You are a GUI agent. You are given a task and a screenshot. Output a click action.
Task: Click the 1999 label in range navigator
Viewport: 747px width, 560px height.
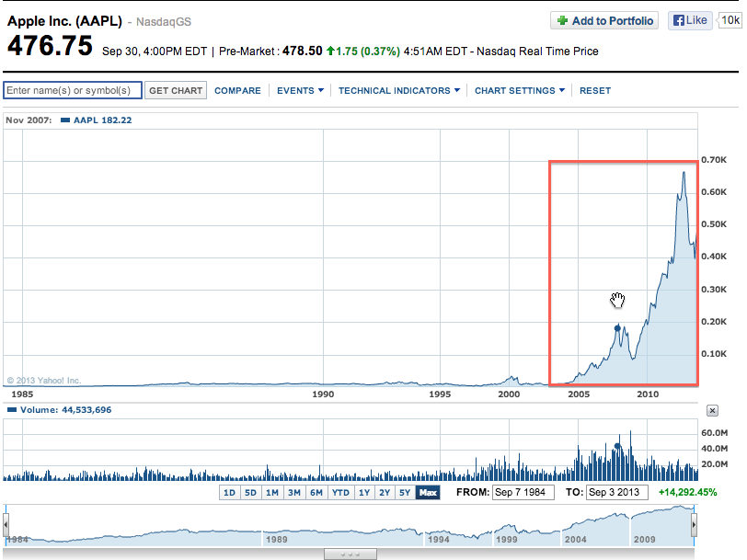(506, 540)
